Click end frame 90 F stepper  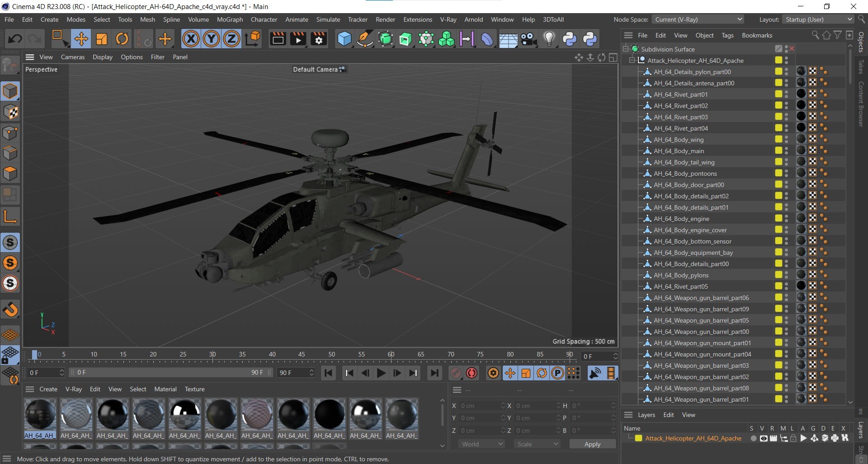tap(311, 373)
